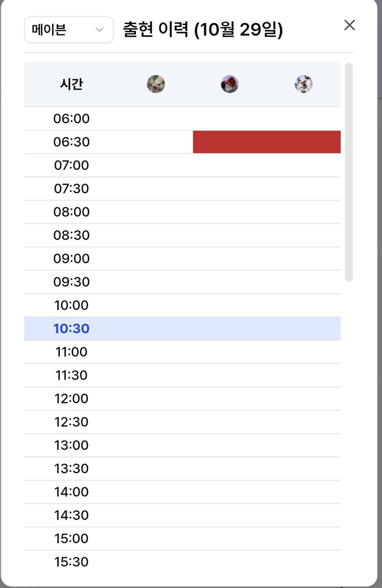The width and height of the screenshot is (382, 588).
Task: Close the 출현 이력 dialog
Action: coord(349,25)
